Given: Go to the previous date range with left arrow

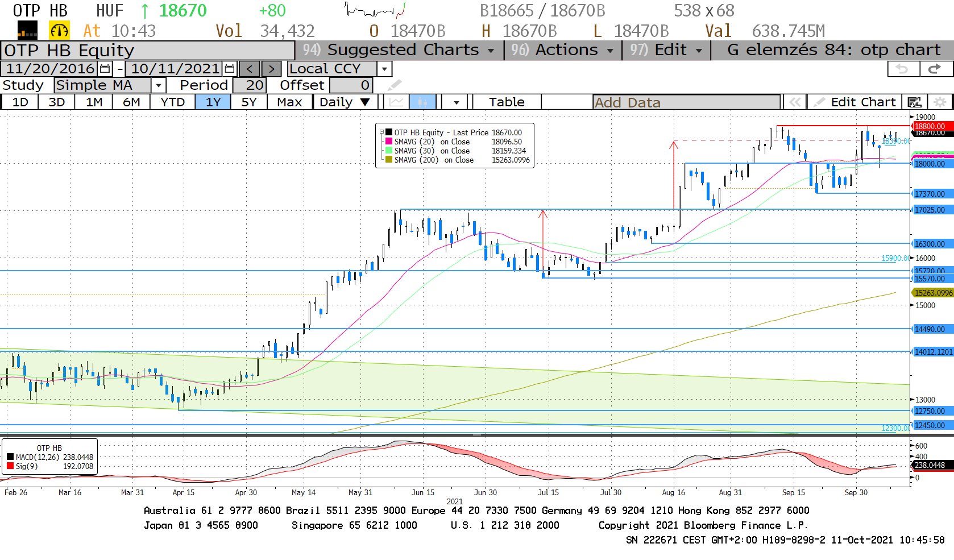Looking at the screenshot, I should coord(250,69).
